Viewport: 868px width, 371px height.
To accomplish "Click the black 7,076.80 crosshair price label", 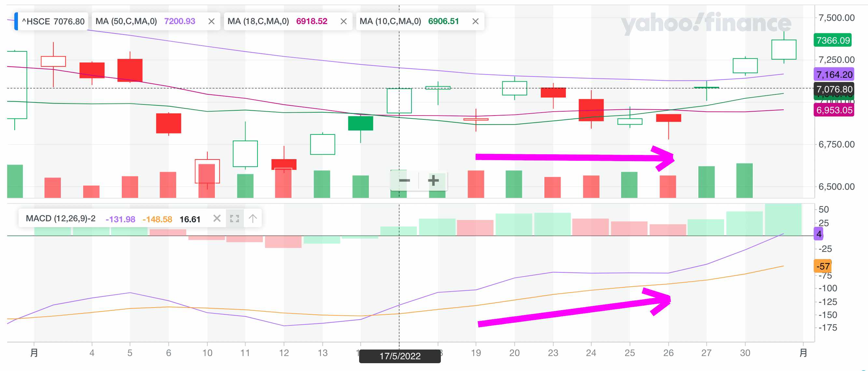I will tap(834, 89).
